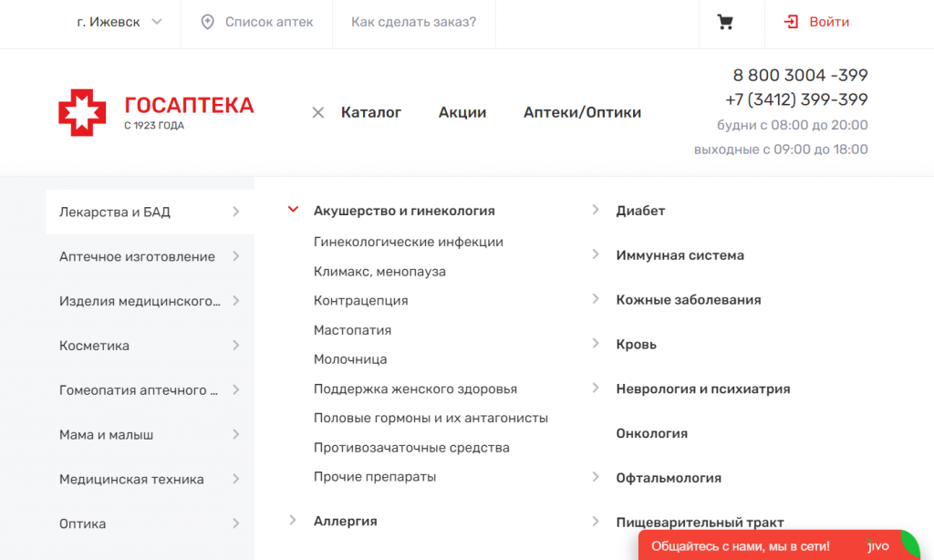The image size is (934, 560).
Task: Open Поддержка женского здоровья subcategory
Action: pyautogui.click(x=415, y=389)
